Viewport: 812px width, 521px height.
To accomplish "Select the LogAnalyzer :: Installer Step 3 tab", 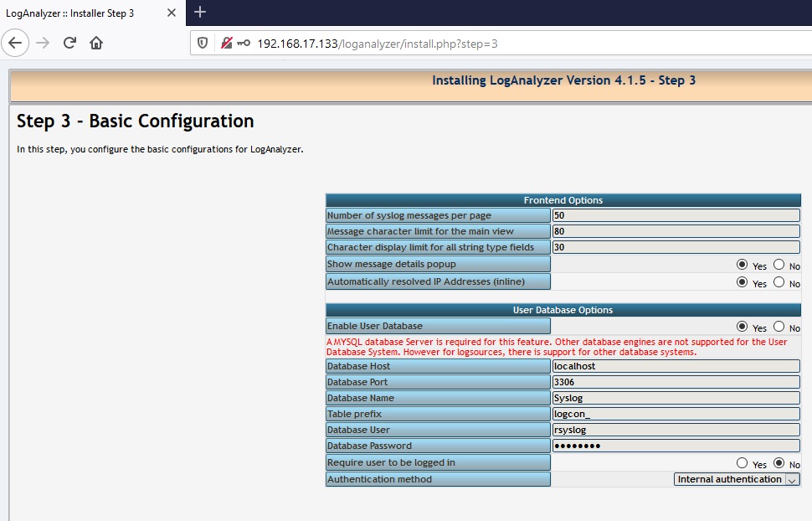I will (93, 13).
